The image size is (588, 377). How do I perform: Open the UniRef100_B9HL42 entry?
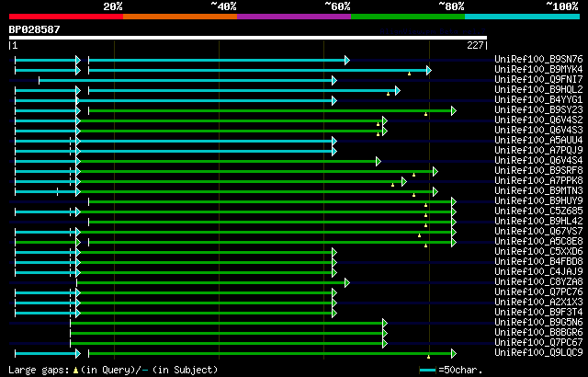point(538,222)
